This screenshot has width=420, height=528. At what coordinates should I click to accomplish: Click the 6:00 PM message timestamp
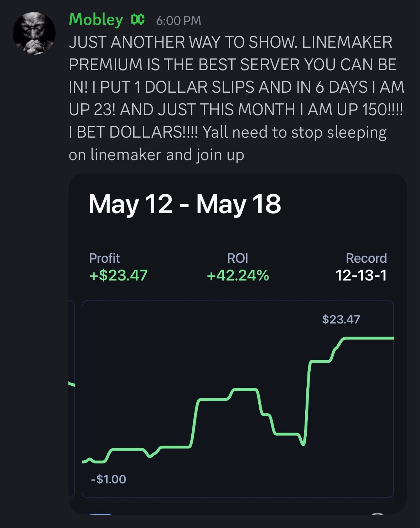178,21
